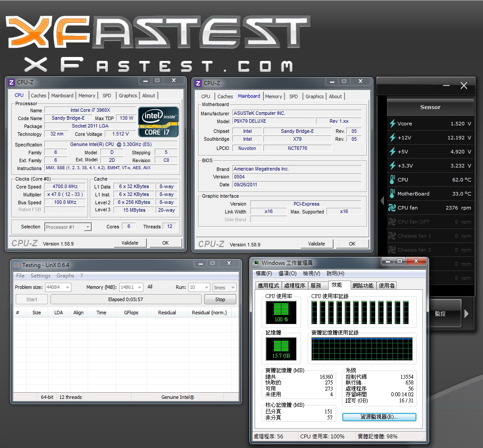Click the Sensor panel header

430,107
